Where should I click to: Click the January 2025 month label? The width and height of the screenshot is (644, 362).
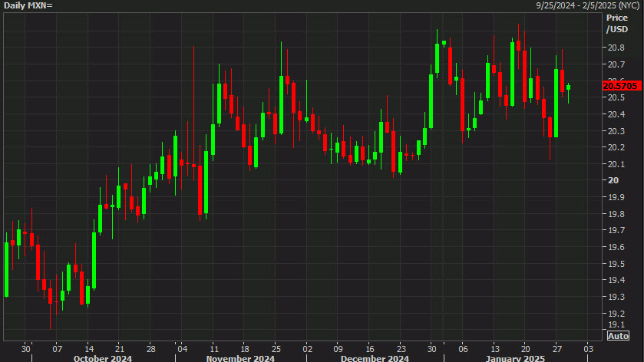point(515,358)
